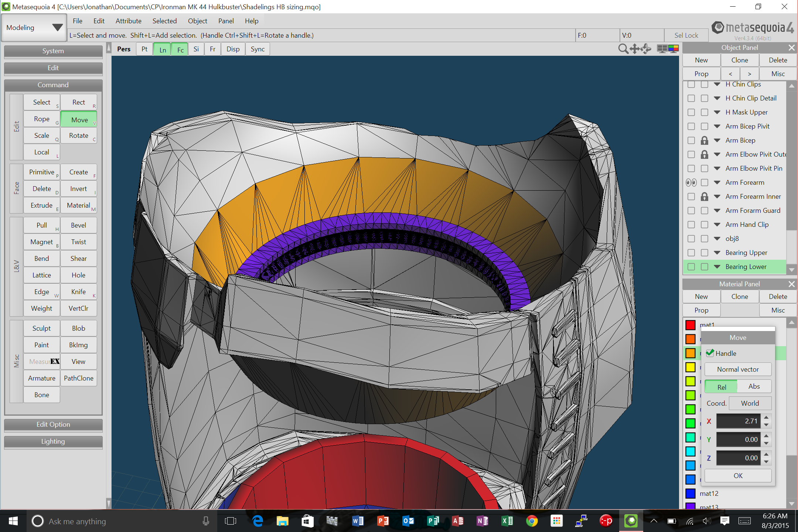Open Word from the taskbar

[358, 521]
